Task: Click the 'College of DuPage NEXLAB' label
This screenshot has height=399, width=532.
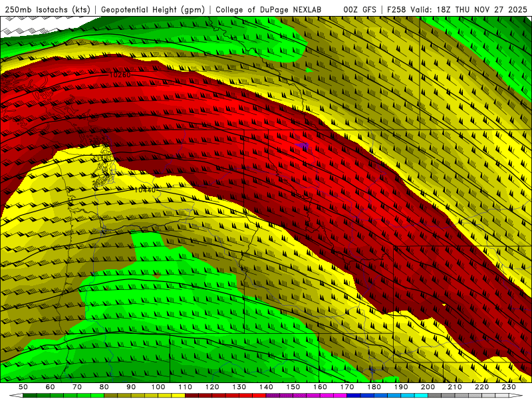Action: click(269, 10)
